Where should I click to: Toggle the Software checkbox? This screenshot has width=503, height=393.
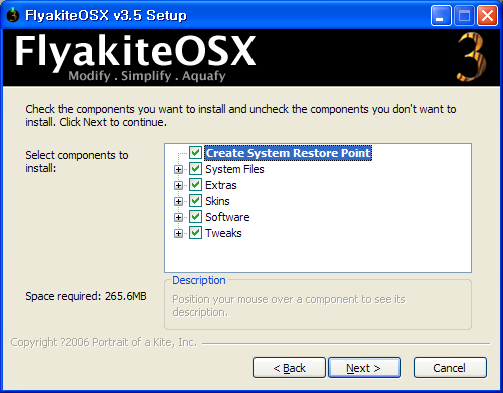pyautogui.click(x=195, y=217)
